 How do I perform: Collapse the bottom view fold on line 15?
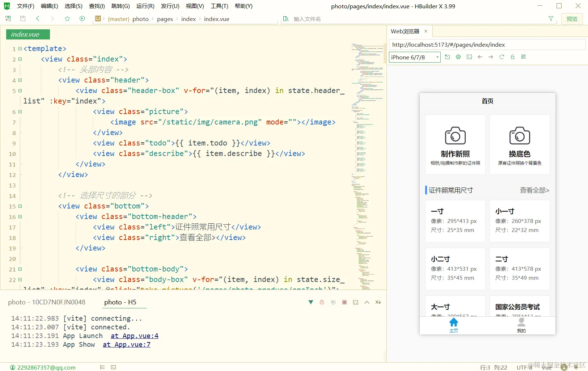20,206
